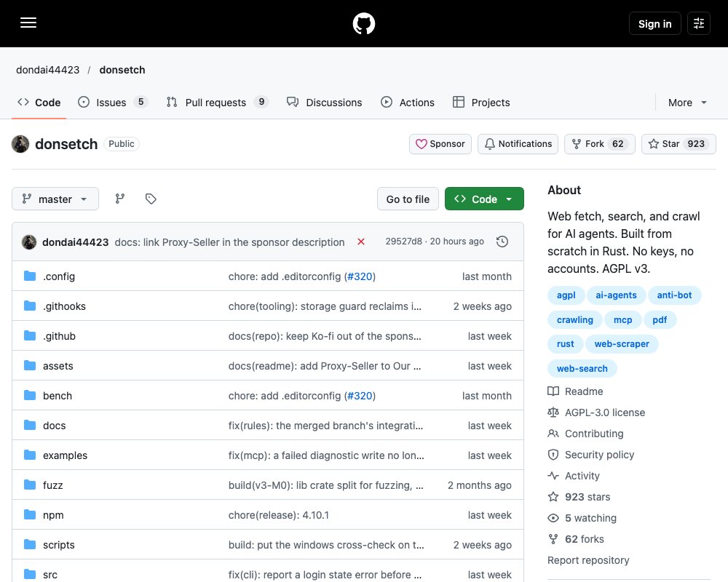Select the web-search topic tag
This screenshot has width=728, height=582.
pyautogui.click(x=582, y=369)
